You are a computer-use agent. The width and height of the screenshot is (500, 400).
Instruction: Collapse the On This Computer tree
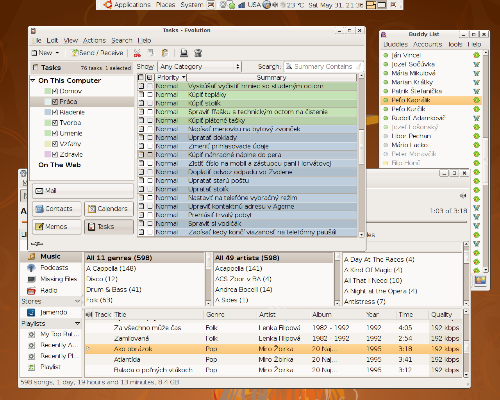point(33,80)
